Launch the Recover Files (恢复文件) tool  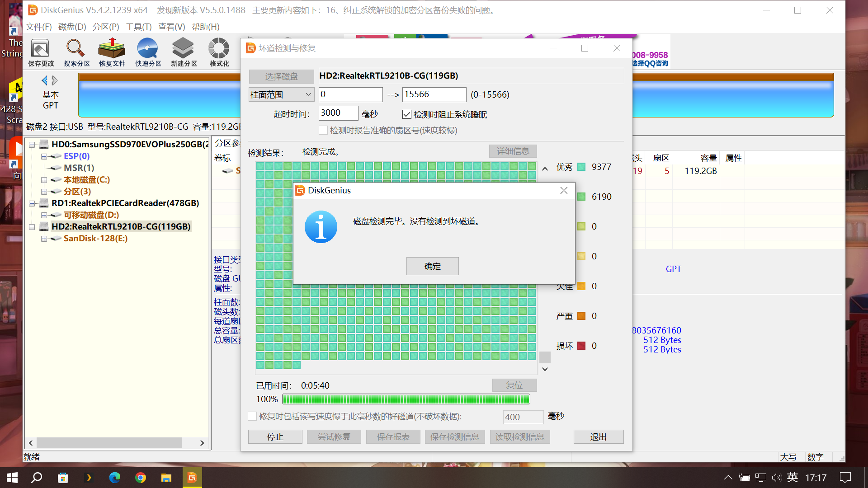pyautogui.click(x=112, y=52)
